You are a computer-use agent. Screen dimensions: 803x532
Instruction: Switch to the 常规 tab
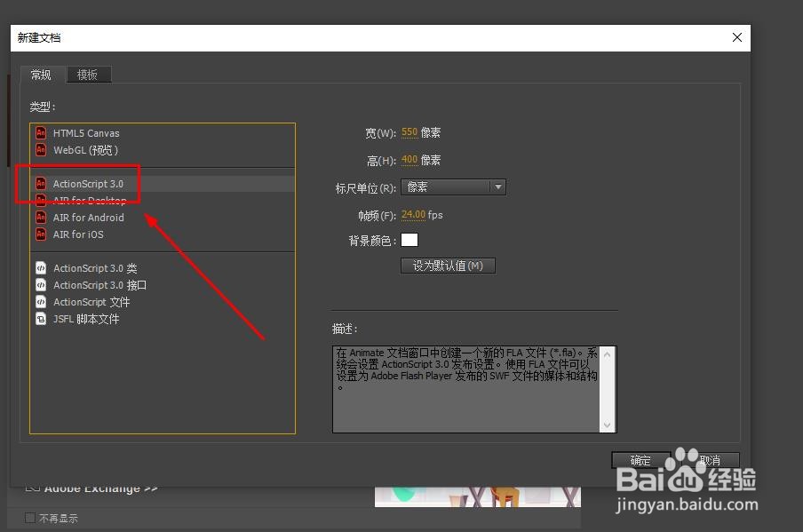(41, 75)
